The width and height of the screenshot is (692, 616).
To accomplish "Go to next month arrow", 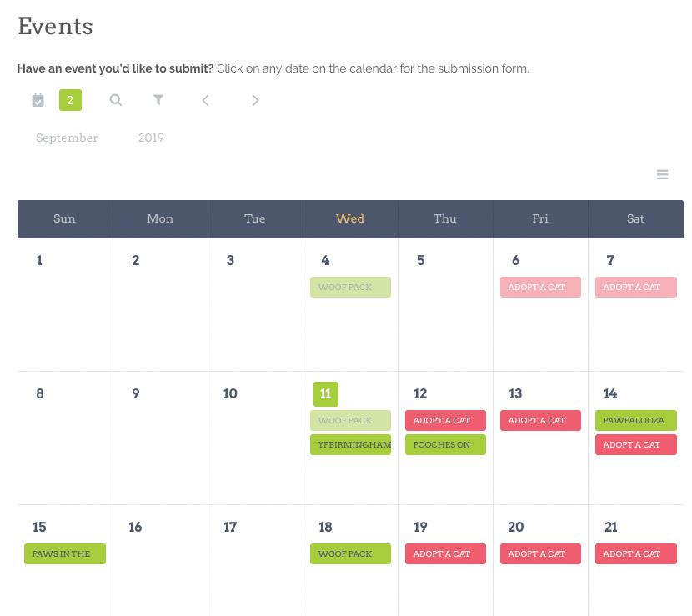I will [x=255, y=100].
